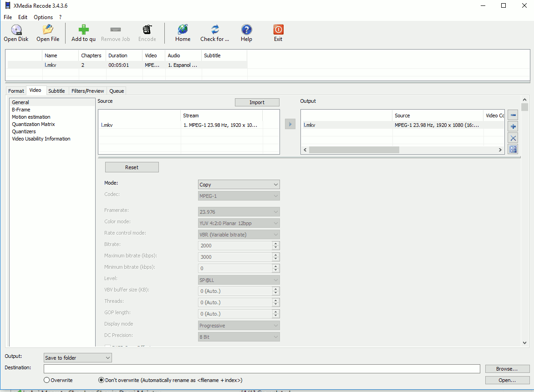Open the Mode dropdown showing Copy
The width and height of the screenshot is (534, 392).
pos(239,185)
